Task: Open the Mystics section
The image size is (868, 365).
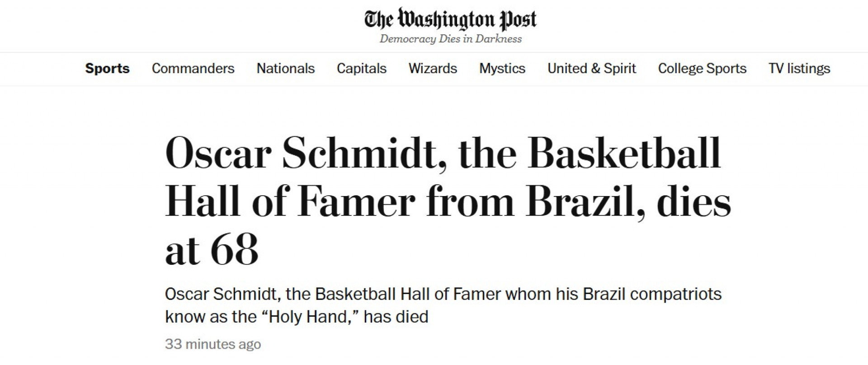Action: 502,69
